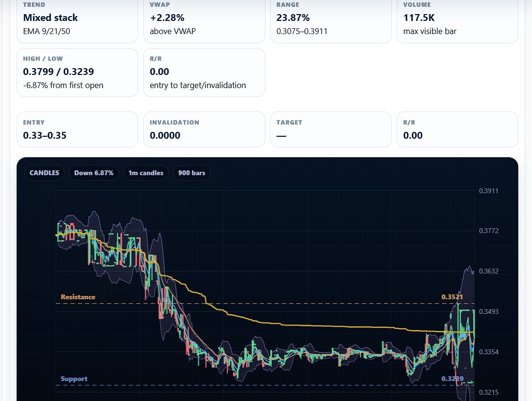Click the 0.3911 axis price label
532x401 pixels.
[489, 191]
